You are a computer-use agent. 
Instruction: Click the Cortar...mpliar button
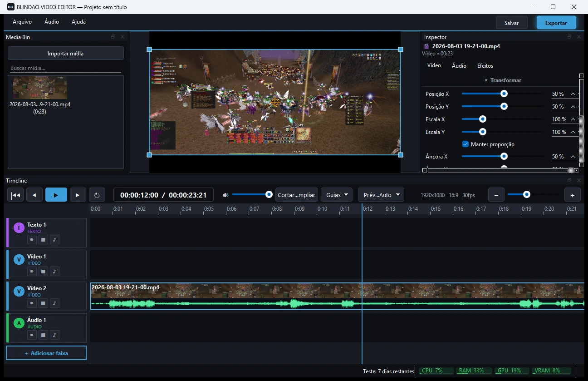[297, 195]
